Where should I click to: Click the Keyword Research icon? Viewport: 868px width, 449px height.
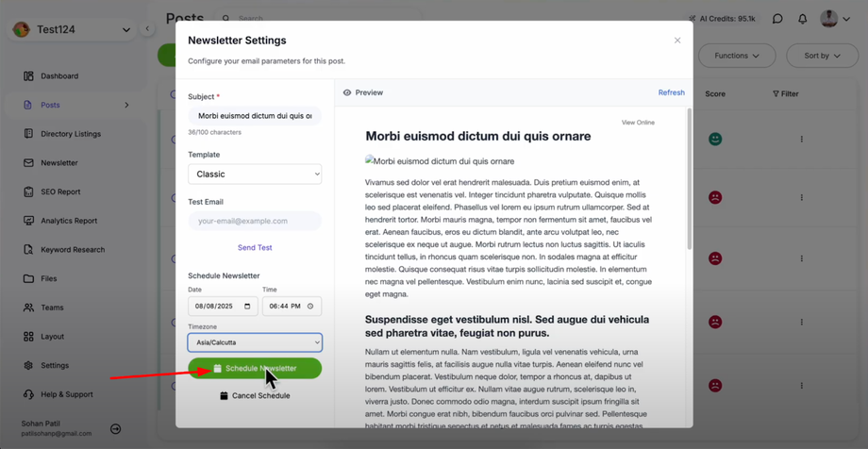click(28, 250)
